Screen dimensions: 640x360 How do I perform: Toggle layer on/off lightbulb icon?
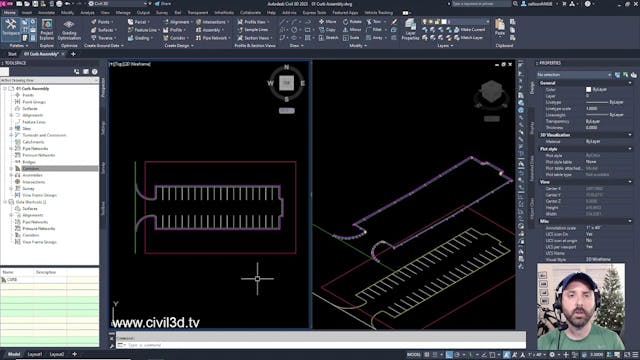[x=425, y=22]
